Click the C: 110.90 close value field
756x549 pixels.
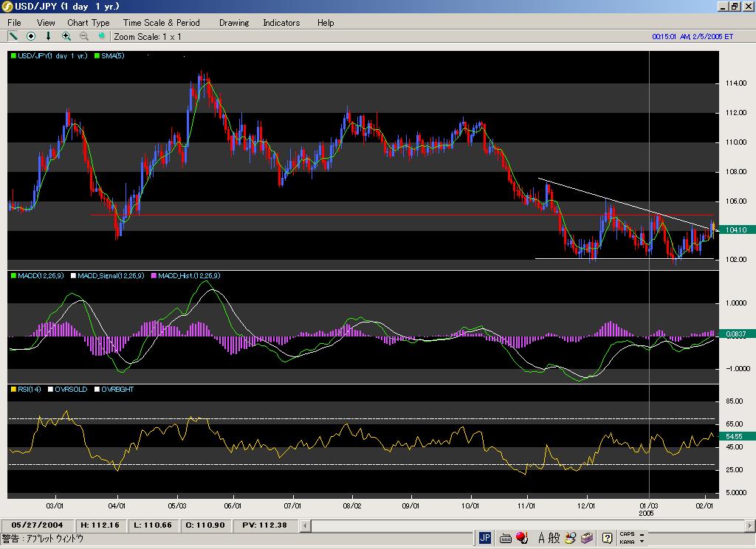205,525
